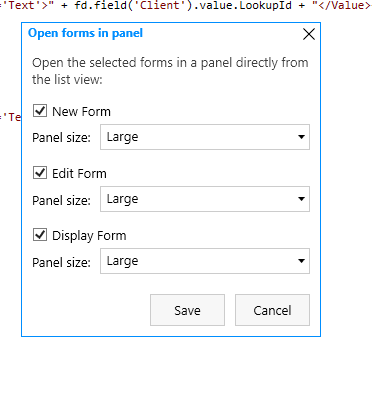
Task: Uncheck the New Form checkbox
Action: coord(40,110)
